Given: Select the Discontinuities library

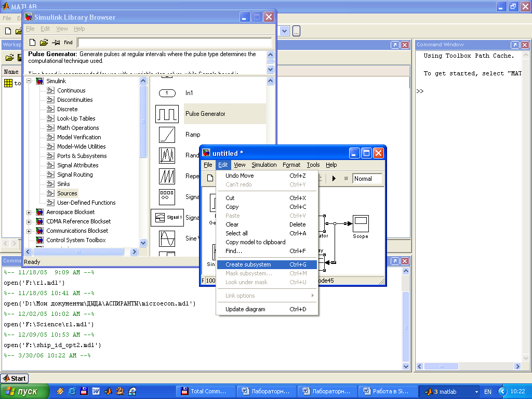Looking at the screenshot, I should (x=75, y=100).
